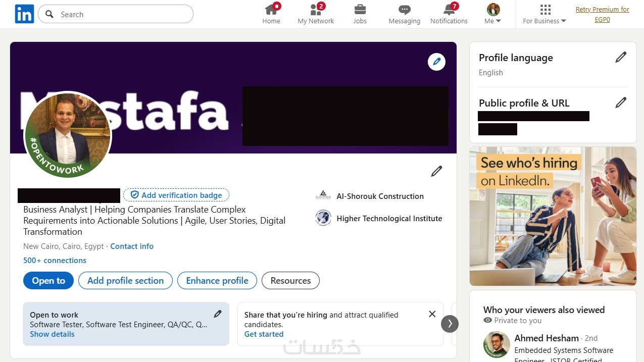The image size is (644, 362).
Task: Click in the Search input field
Action: click(x=121, y=14)
